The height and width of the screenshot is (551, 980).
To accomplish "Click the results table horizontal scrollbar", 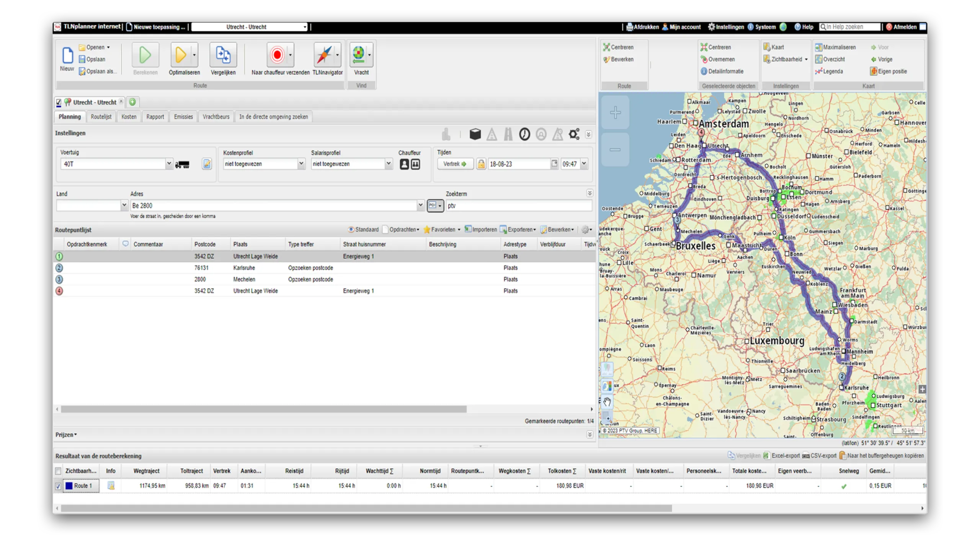I will click(366, 509).
